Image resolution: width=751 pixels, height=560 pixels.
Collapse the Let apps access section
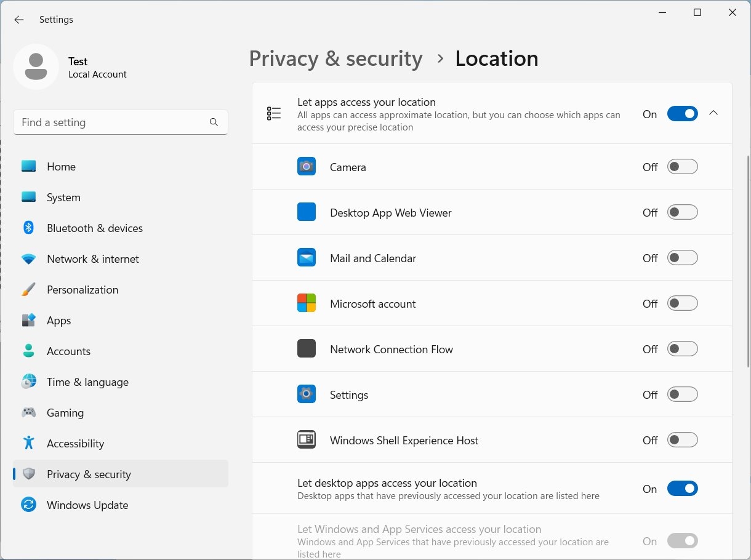click(x=713, y=113)
